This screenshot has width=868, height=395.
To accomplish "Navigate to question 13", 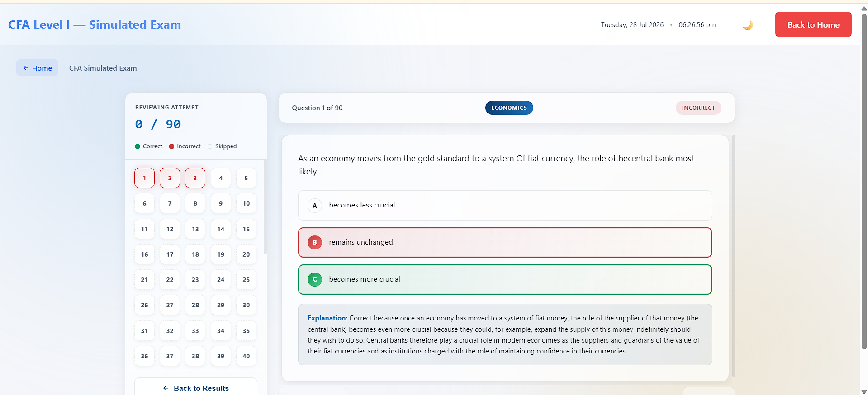I will pyautogui.click(x=195, y=229).
